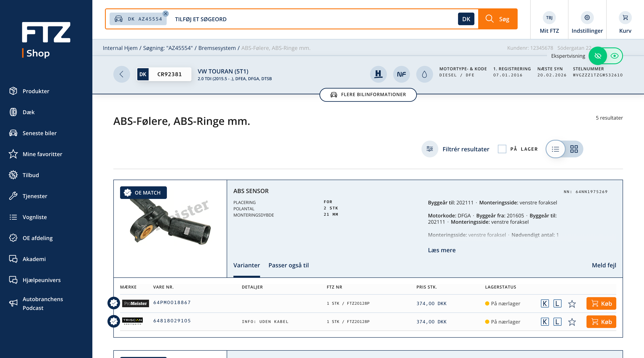Open the DK country selector in search
Viewport: 644px width, 358px height.
pos(466,19)
